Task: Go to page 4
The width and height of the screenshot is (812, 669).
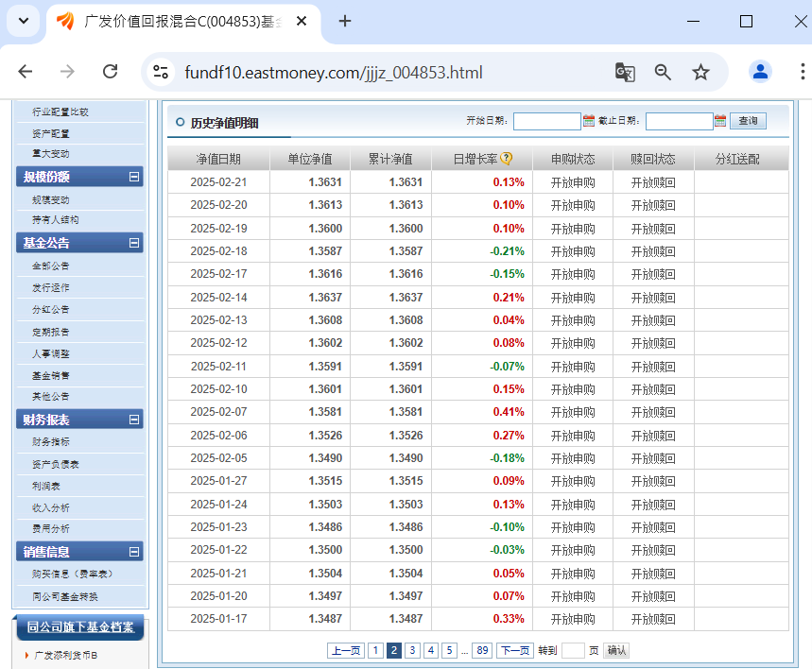Action: point(431,650)
